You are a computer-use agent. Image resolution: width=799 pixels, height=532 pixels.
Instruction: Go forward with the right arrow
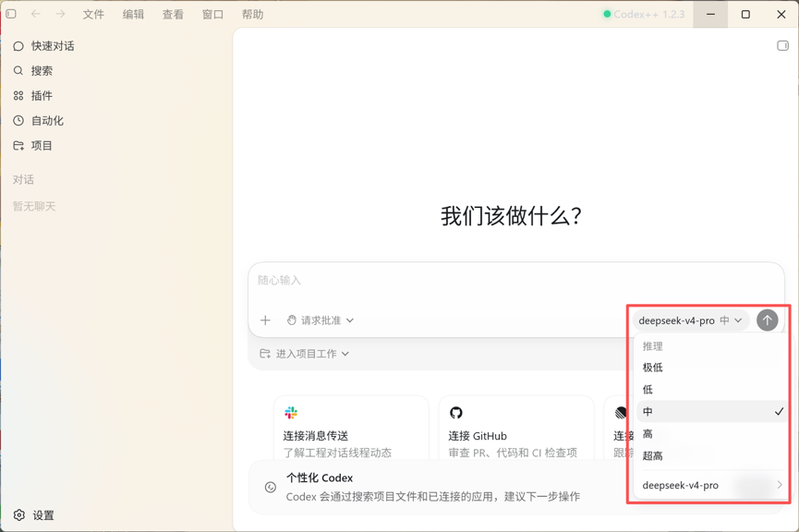(x=61, y=14)
